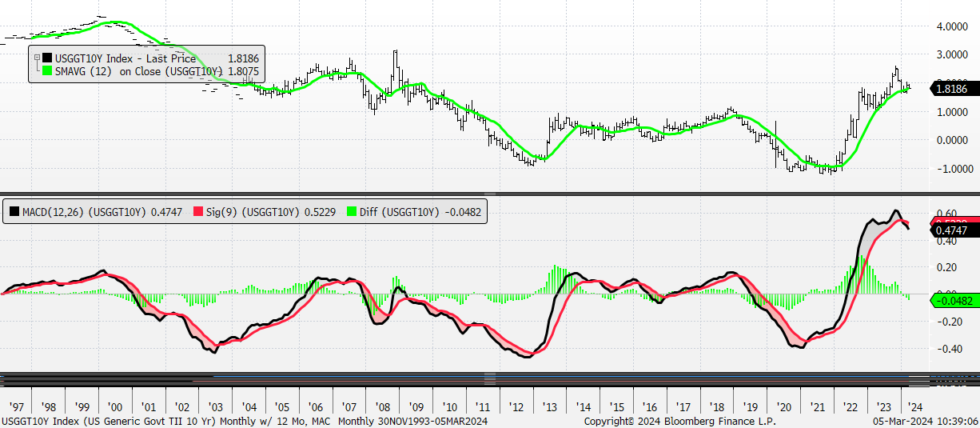
Task: Click the 0.20 MACD axis label
Action: (947, 266)
